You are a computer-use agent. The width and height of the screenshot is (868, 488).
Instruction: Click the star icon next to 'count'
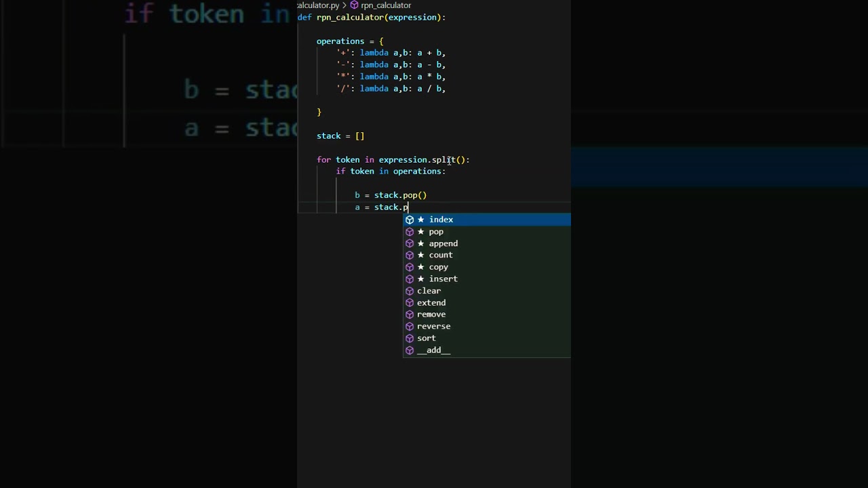click(421, 255)
